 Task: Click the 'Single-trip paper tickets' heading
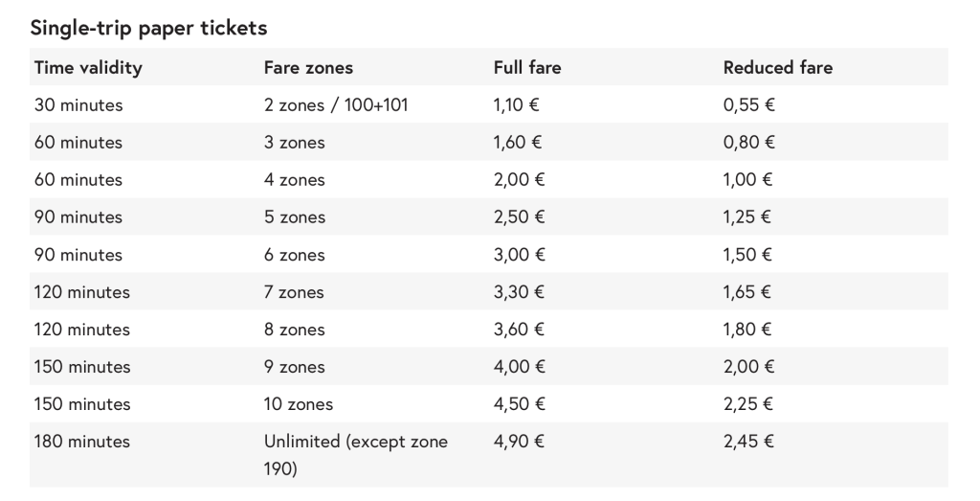(x=148, y=28)
